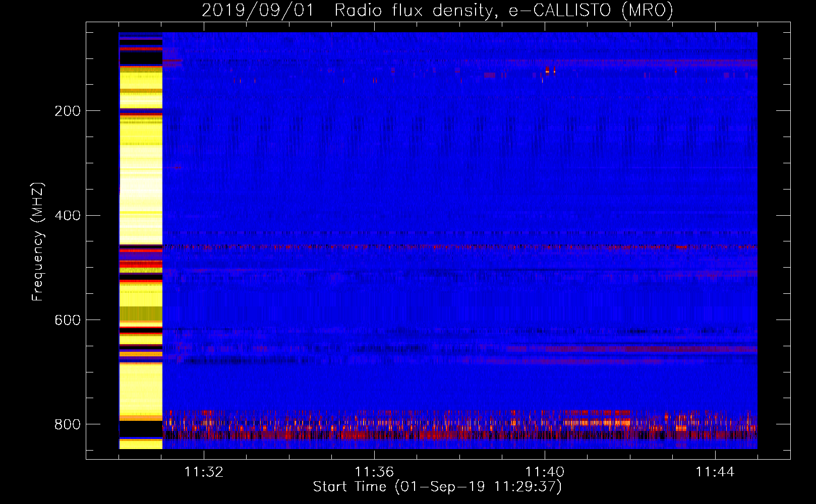Click the 400 MHz frequency tick label
Screen dimensions: 816x504
(67, 216)
